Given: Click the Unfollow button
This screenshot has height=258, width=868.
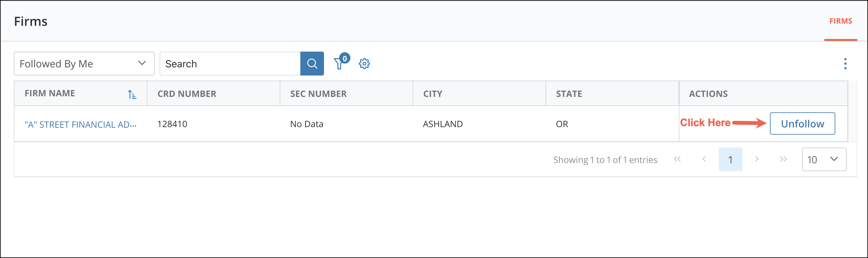Looking at the screenshot, I should (802, 124).
